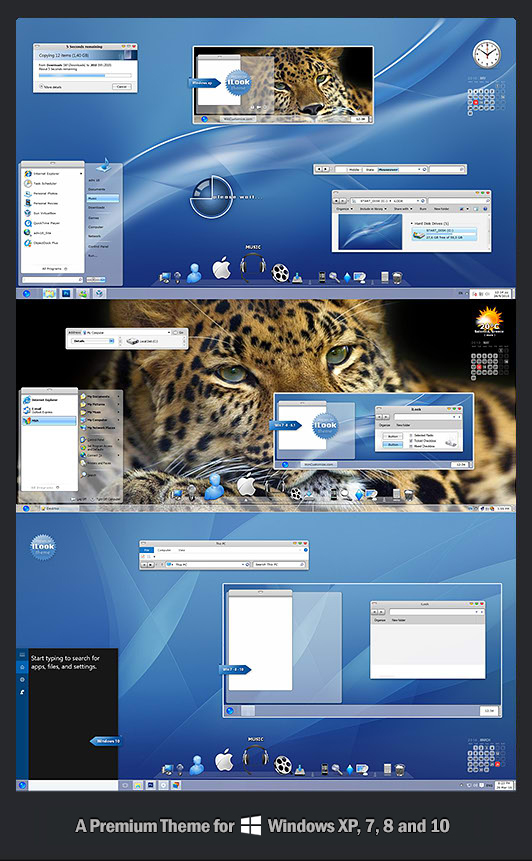Cancel the file copy dialog
This screenshot has height=861, width=532.
pyautogui.click(x=122, y=87)
